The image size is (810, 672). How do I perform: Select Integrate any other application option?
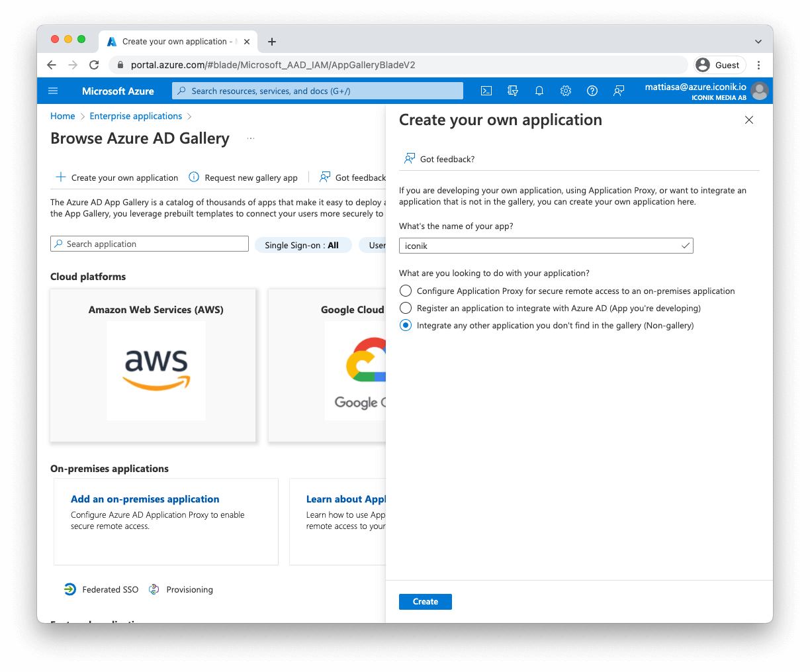coord(405,325)
